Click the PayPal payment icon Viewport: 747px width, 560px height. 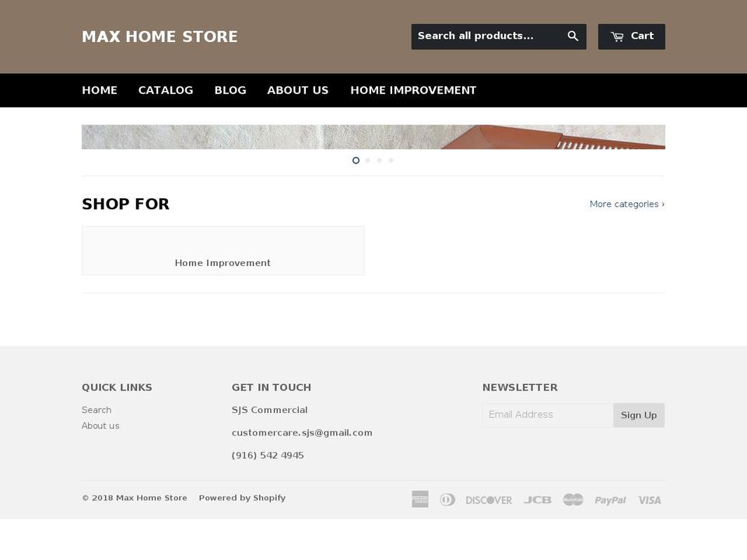[610, 500]
